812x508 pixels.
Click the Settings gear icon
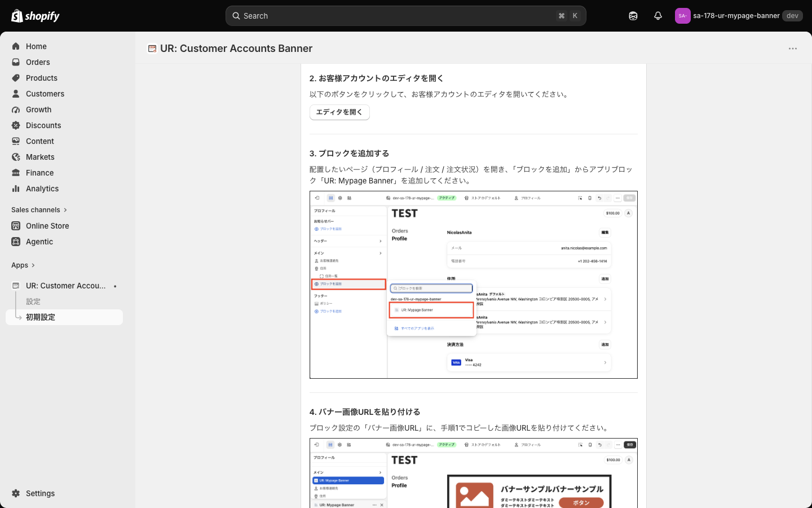16,493
